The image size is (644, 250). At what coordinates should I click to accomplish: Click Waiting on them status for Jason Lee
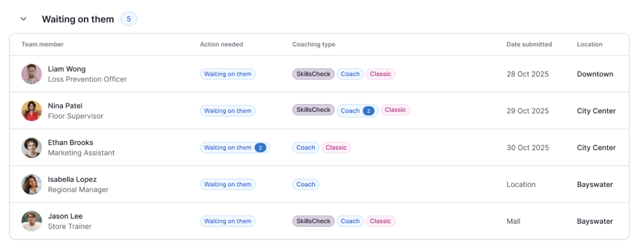(x=227, y=221)
